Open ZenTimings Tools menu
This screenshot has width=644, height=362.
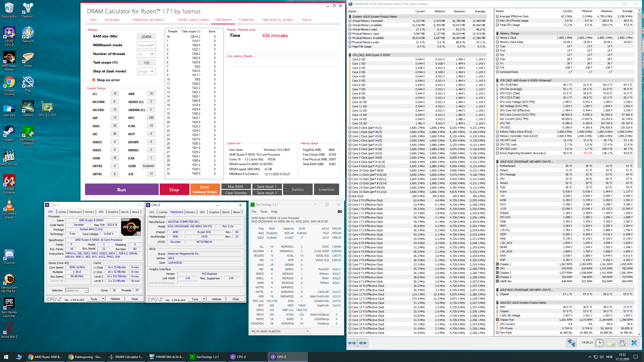click(x=264, y=212)
